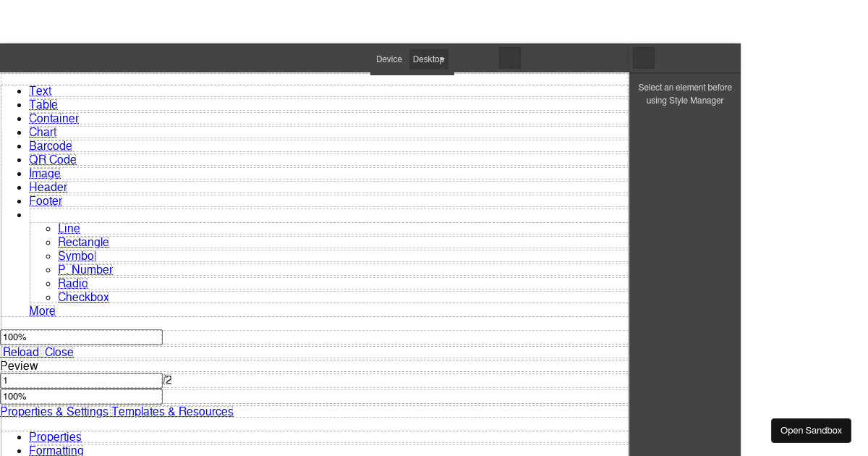Click the Close link next to Reload
Screen dimensions: 868x456
(59, 352)
